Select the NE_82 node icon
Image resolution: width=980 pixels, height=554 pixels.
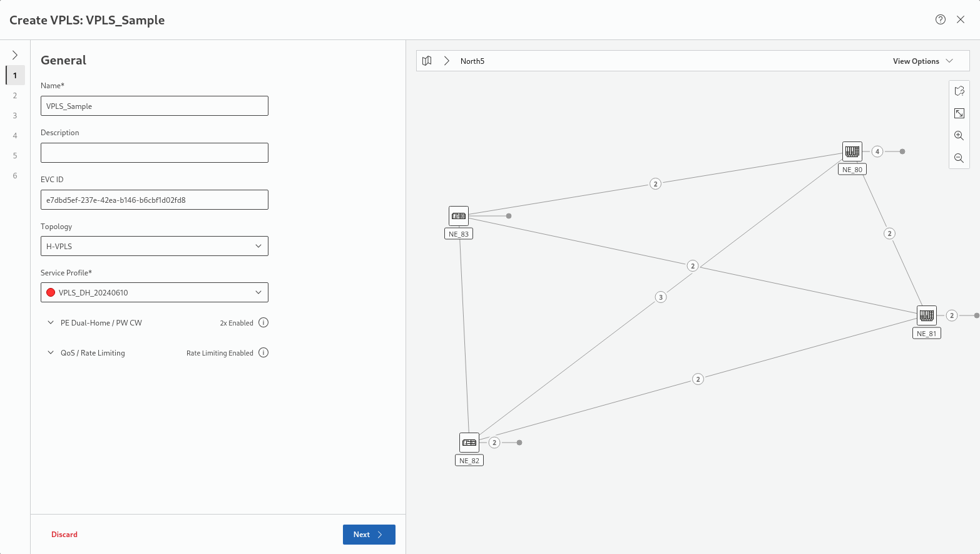coord(469,443)
